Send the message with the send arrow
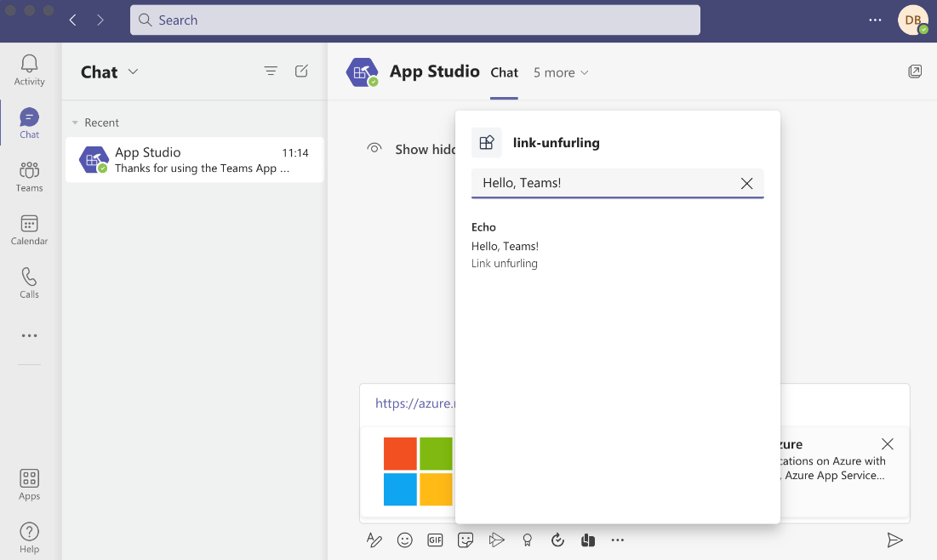The height and width of the screenshot is (560, 937). (894, 540)
